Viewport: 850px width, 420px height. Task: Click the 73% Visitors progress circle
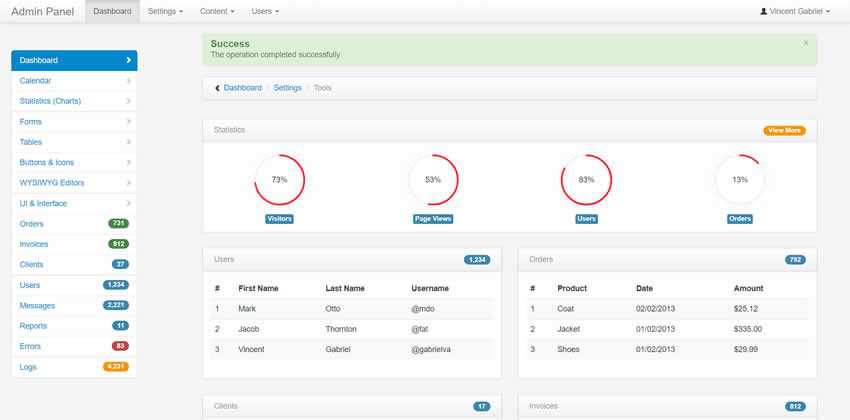point(279,180)
